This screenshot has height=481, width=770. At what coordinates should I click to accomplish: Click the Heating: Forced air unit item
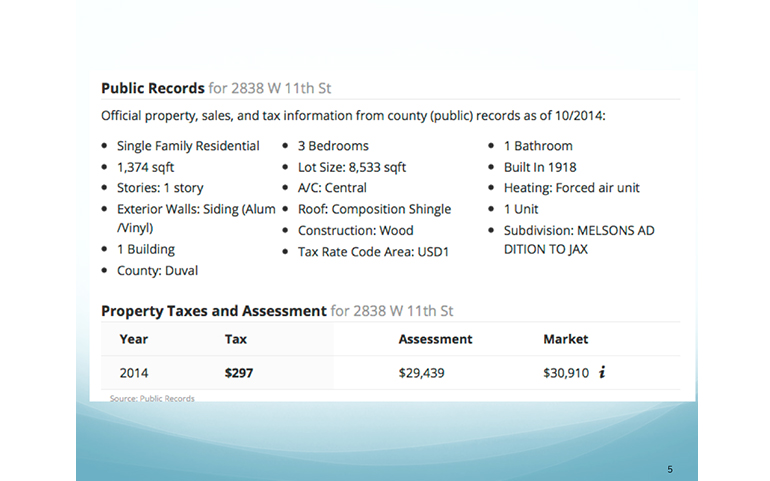point(571,188)
